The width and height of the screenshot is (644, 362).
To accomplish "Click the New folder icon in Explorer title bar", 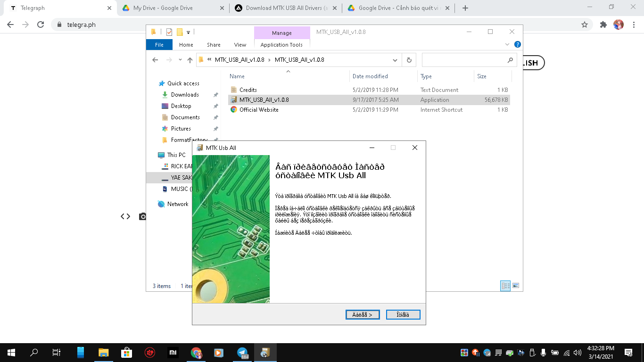I will (180, 32).
